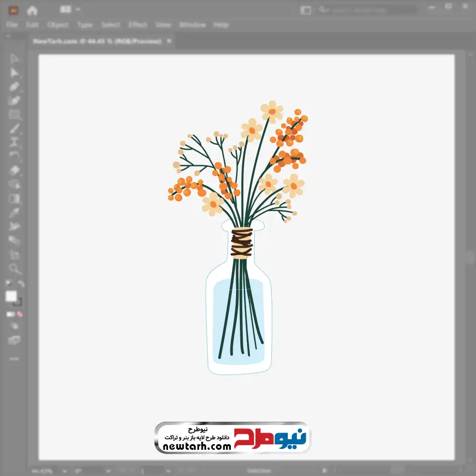
Task: Select the Rectangle tool
Action: (14, 115)
